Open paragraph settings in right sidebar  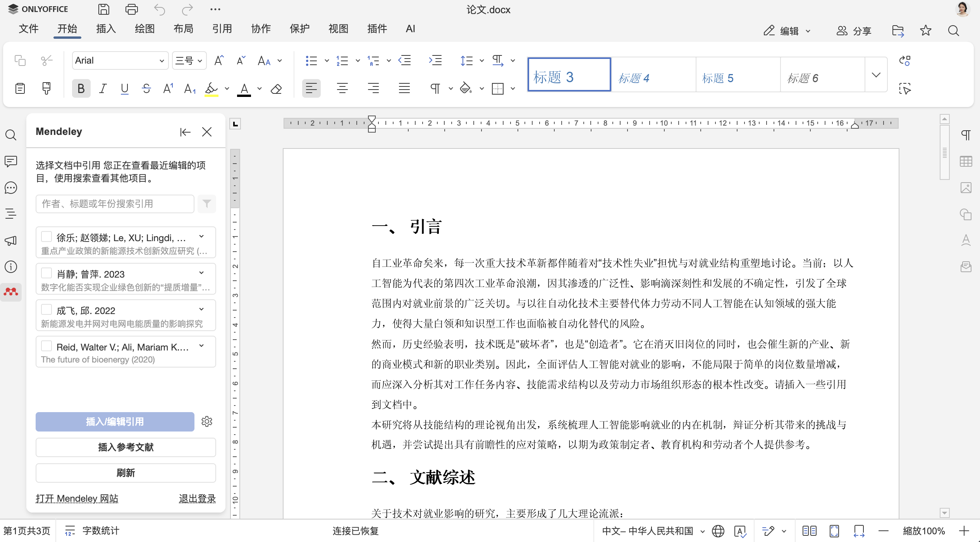pyautogui.click(x=966, y=135)
